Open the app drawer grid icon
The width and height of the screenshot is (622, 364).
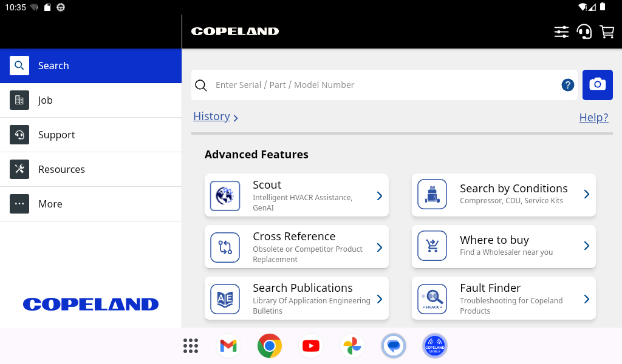(191, 346)
